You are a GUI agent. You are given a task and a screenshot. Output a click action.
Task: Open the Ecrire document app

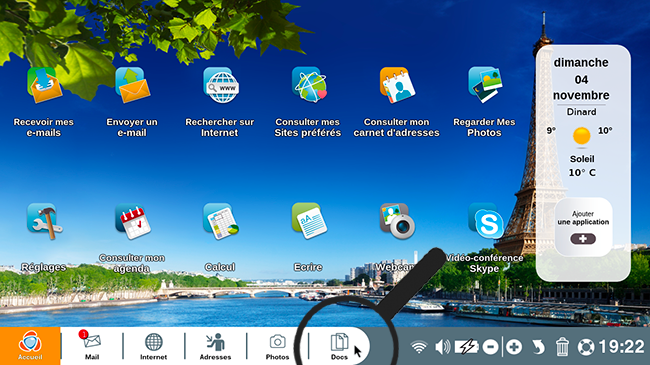[309, 221]
